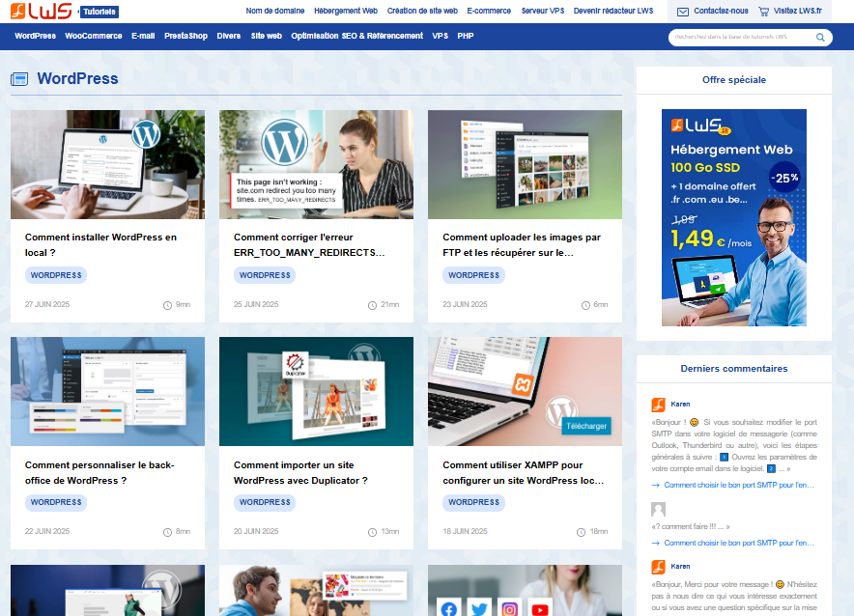The height and width of the screenshot is (616, 854).
Task: Click the Hébergement Web 100 Go SSD banner
Action: [733, 216]
